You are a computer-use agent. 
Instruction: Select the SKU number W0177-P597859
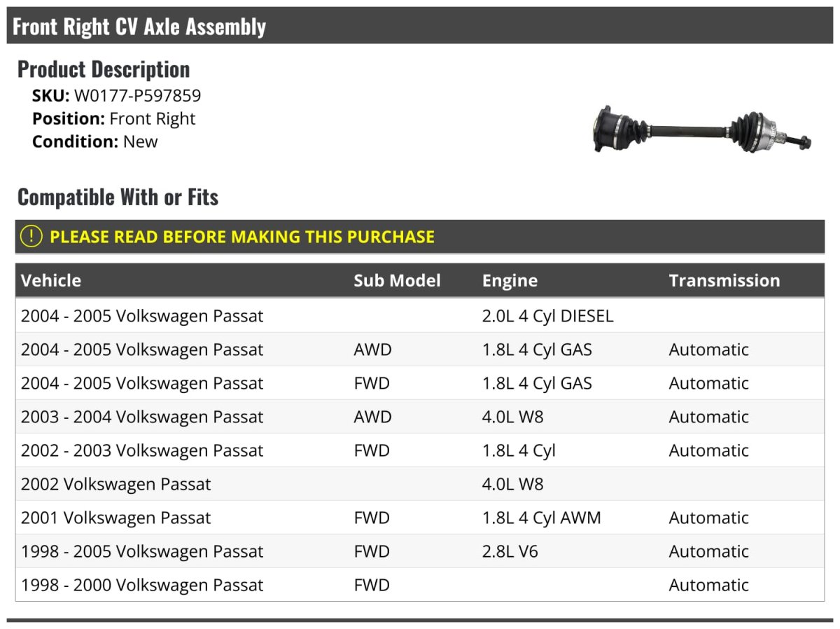(137, 96)
